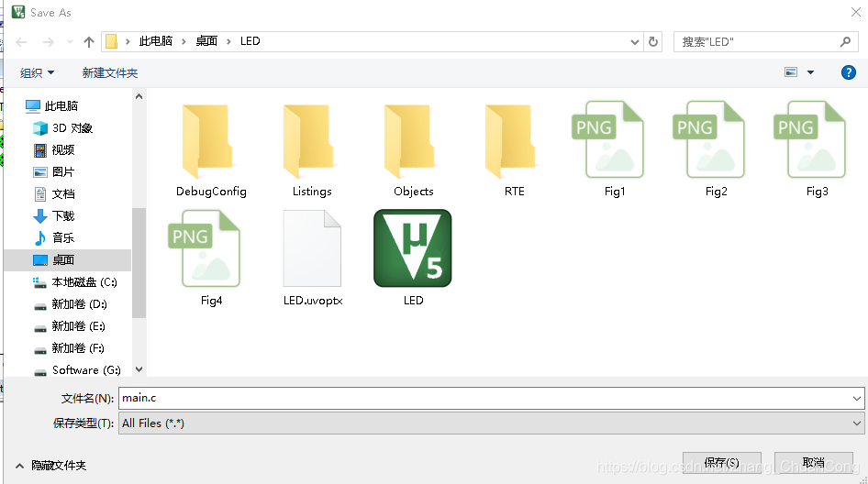Expand breadcrumb arrow after 此电脑
The height and width of the screenshot is (484, 868).
pos(184,41)
